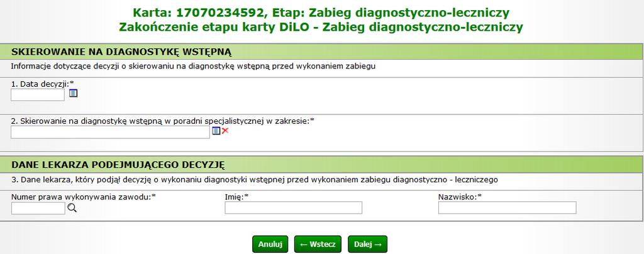Click SKIEROWANIE NA DIAGNOSTYKĘ WSTĘPNĄ header
Screen dimensions: 644x254
121,52
